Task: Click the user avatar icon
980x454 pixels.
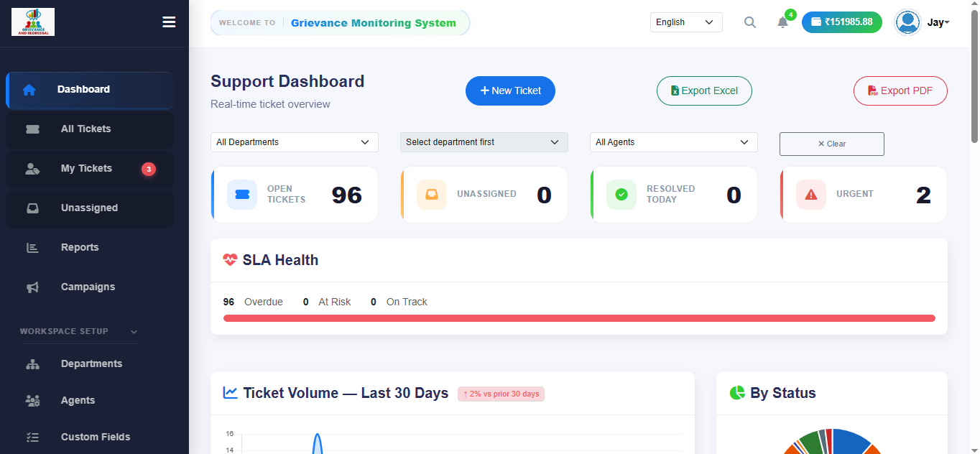Action: (x=907, y=22)
